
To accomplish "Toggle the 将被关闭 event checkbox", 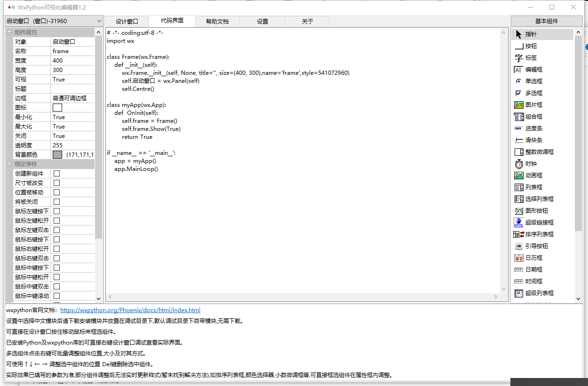I will point(56,202).
